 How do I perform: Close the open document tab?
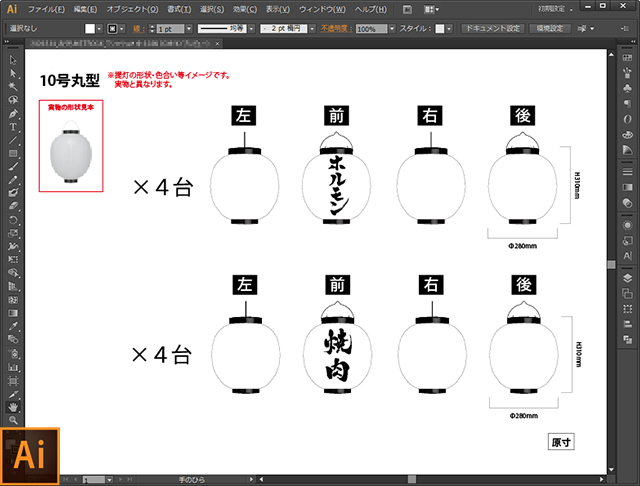point(217,43)
